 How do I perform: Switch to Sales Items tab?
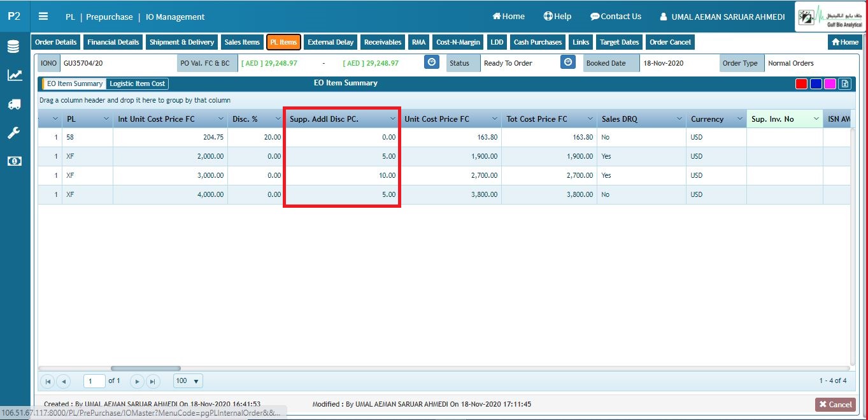coord(242,42)
